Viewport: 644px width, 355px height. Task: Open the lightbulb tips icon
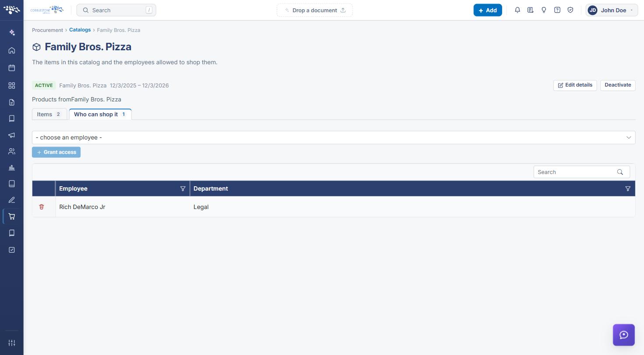(x=544, y=10)
